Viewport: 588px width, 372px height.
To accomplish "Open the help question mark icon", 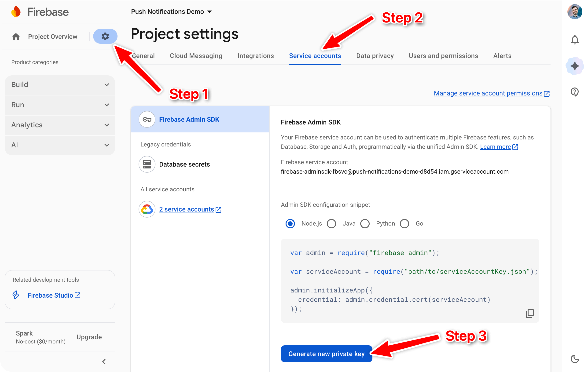I will tap(575, 92).
